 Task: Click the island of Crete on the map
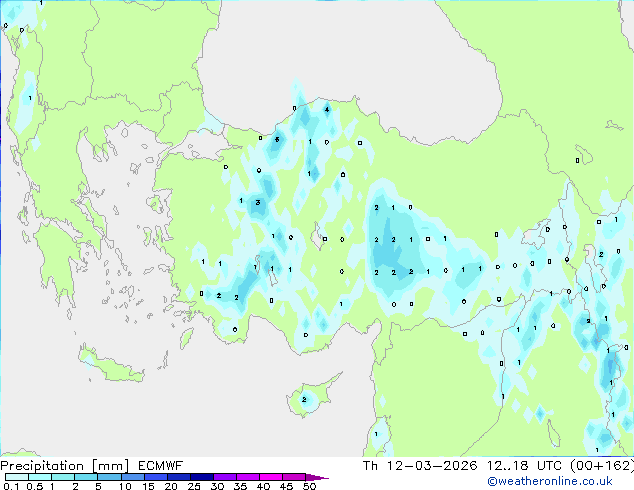[111, 366]
